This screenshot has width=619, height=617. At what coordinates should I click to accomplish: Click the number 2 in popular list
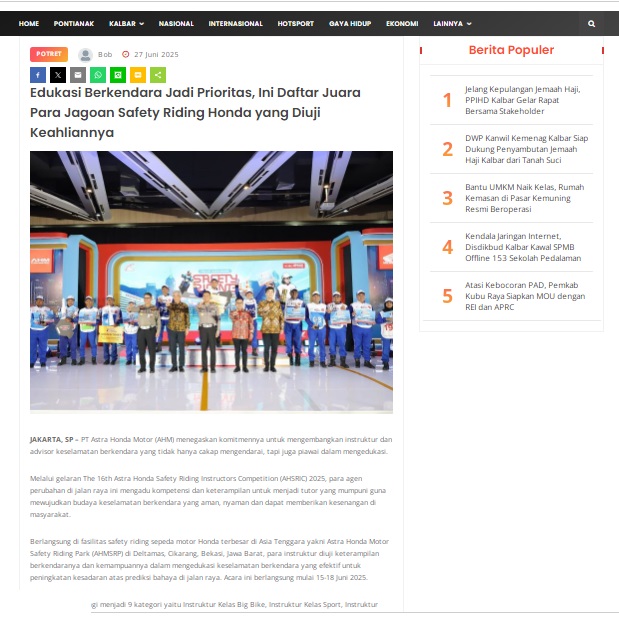click(x=447, y=149)
